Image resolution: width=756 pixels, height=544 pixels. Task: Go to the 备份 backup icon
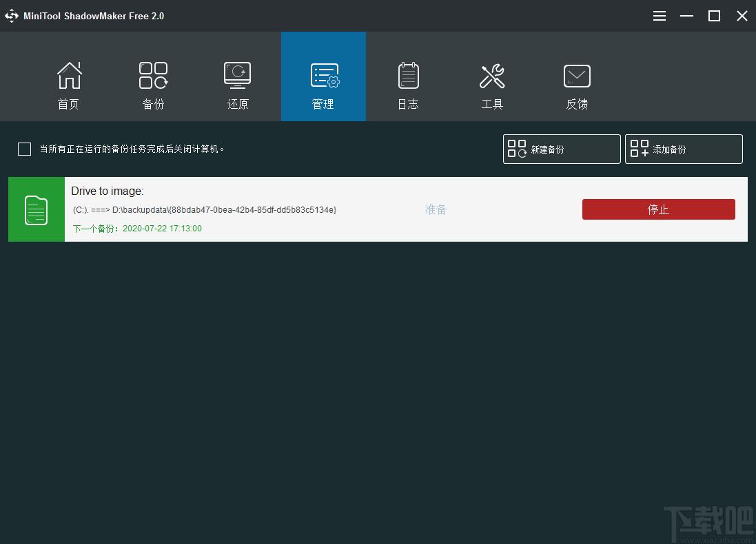click(153, 76)
